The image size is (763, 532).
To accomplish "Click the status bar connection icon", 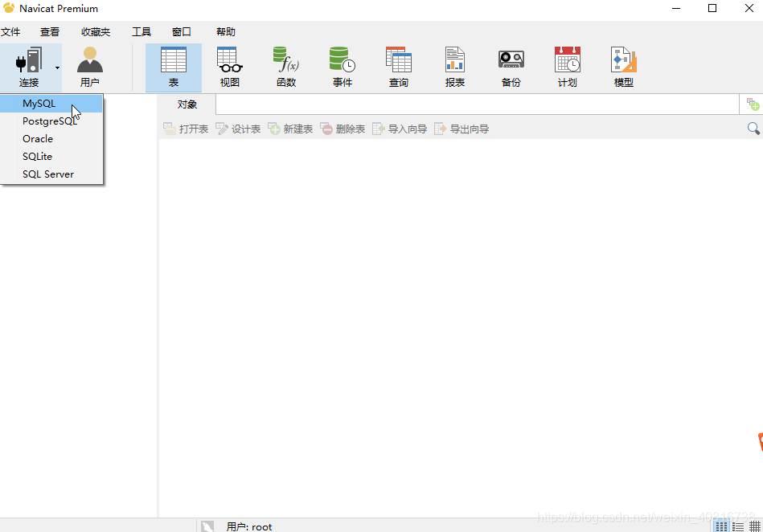I will point(207,526).
